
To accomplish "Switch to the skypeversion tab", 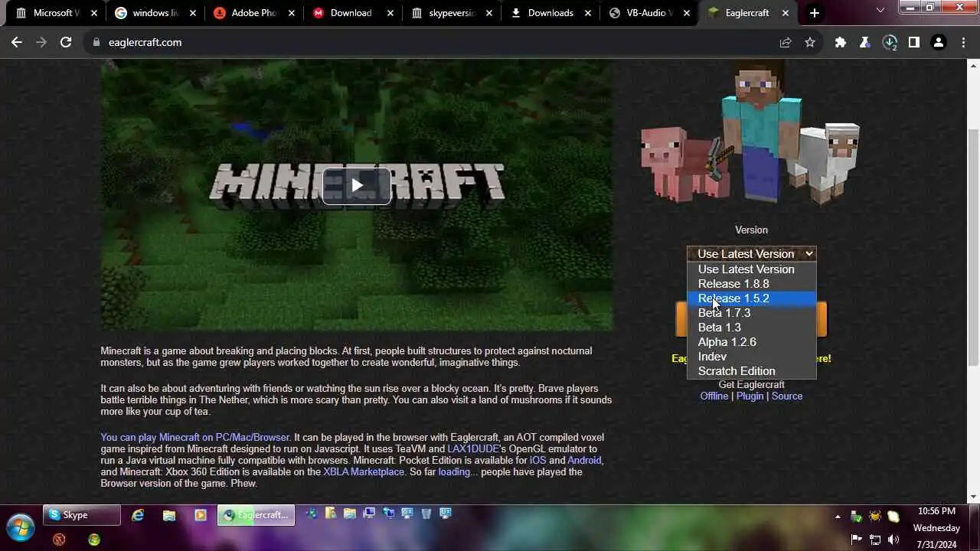I will pyautogui.click(x=450, y=13).
